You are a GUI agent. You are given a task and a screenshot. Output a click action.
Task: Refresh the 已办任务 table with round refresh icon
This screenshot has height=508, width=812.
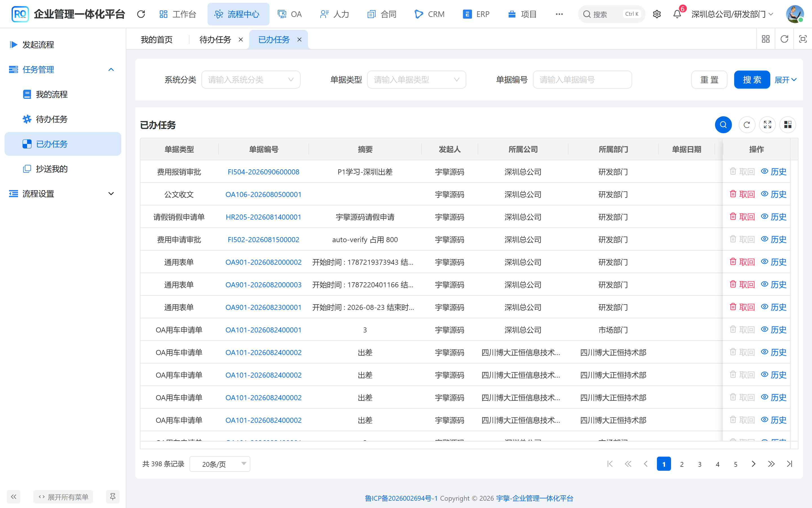(747, 125)
